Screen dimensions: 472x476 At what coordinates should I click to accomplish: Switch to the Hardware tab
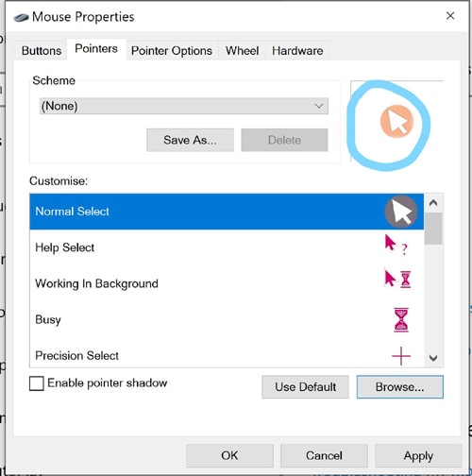[x=297, y=51]
